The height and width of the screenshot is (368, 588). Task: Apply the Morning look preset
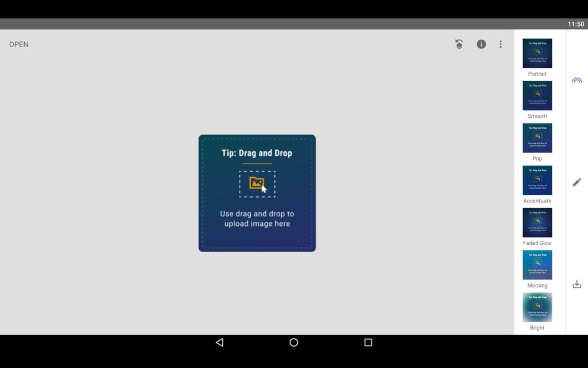tap(537, 265)
